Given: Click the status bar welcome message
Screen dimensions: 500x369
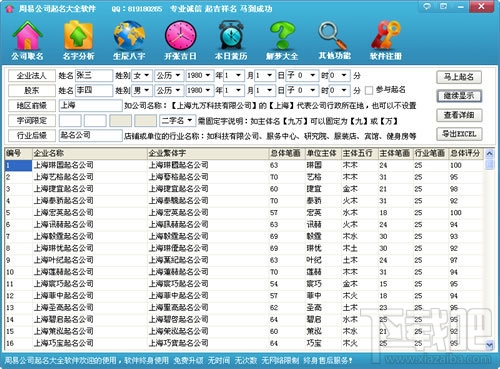Looking at the screenshot, I should coord(178,361).
